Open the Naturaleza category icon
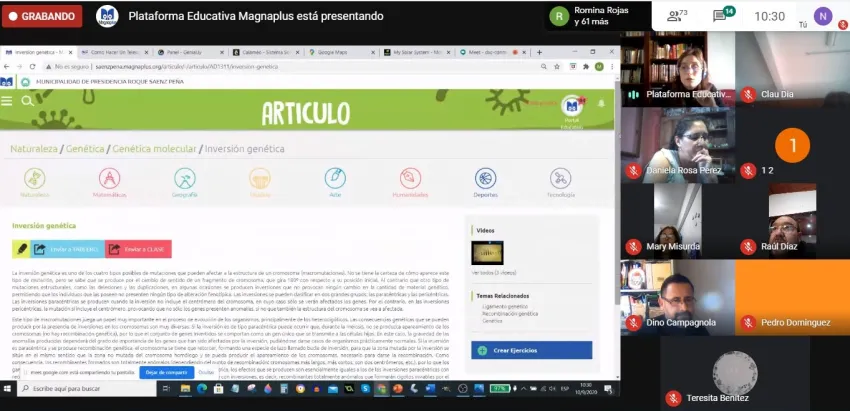Image resolution: width=850 pixels, height=411 pixels. pos(34,178)
